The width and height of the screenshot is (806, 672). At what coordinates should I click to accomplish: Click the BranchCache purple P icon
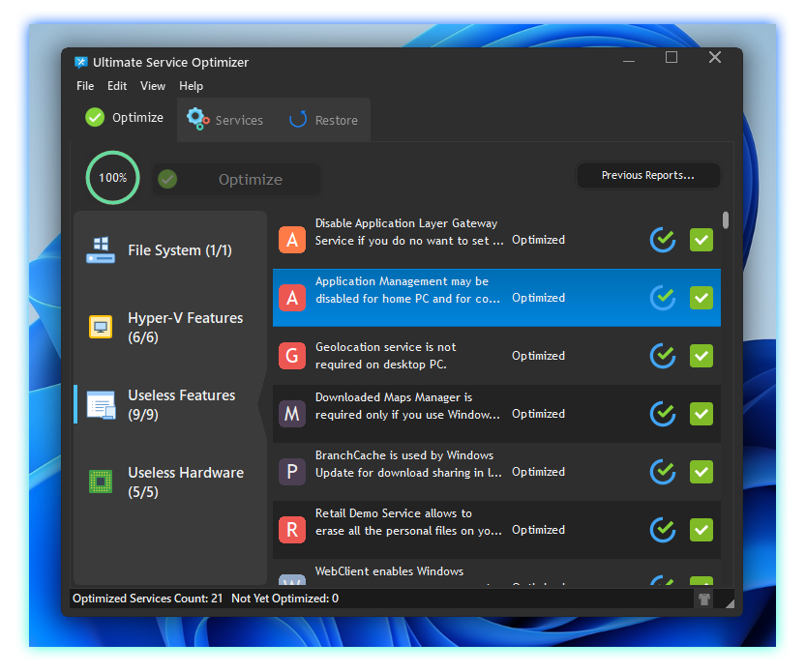click(292, 472)
